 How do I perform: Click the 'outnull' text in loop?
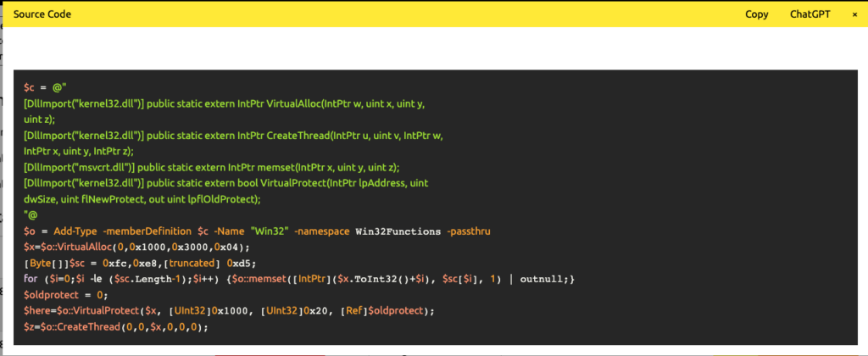(540, 279)
